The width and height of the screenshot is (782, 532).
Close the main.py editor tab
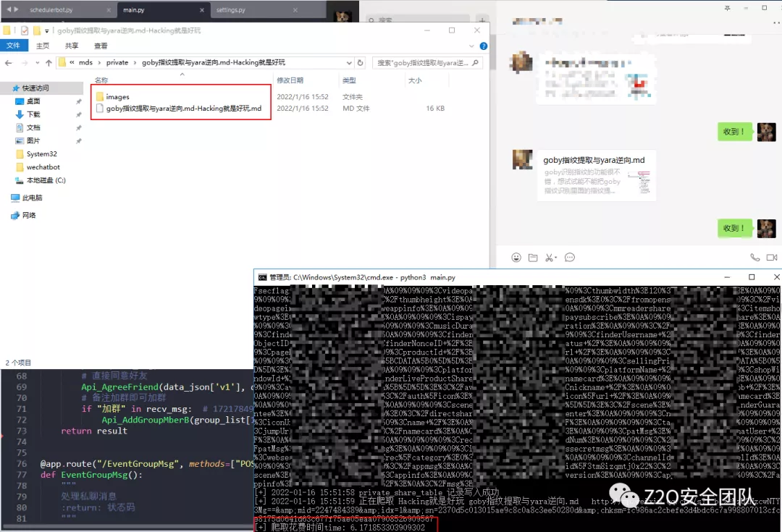201,10
